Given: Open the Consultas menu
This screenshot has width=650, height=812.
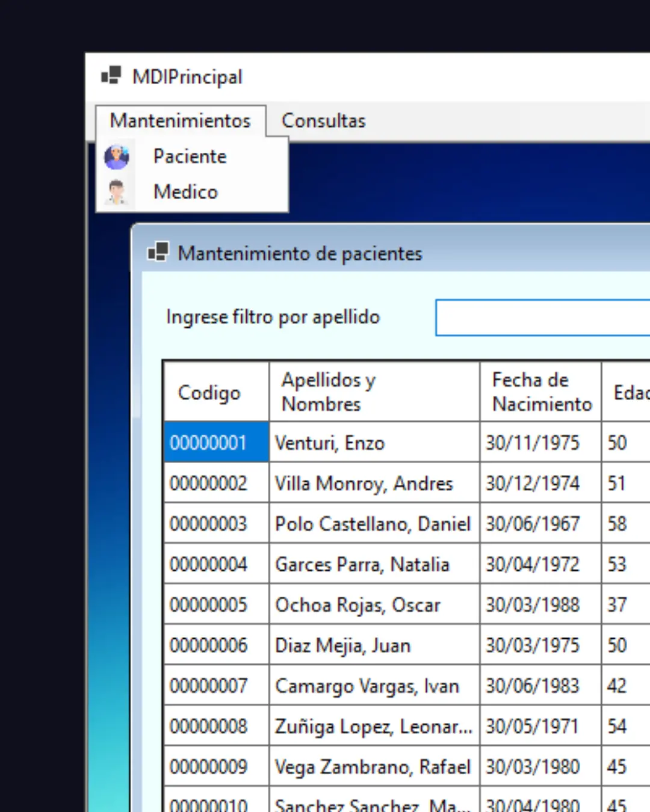Looking at the screenshot, I should tap(323, 121).
